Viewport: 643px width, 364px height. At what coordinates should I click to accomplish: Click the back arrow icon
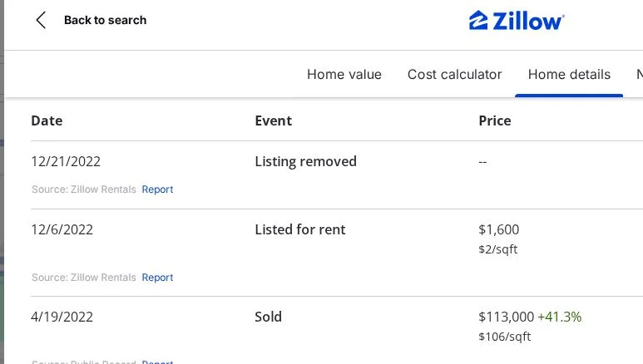pyautogui.click(x=41, y=21)
